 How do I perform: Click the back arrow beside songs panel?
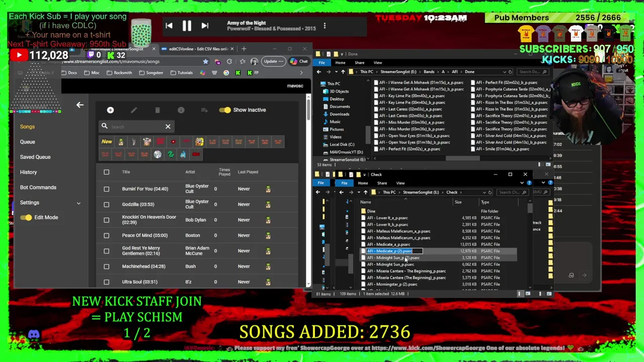pyautogui.click(x=79, y=105)
